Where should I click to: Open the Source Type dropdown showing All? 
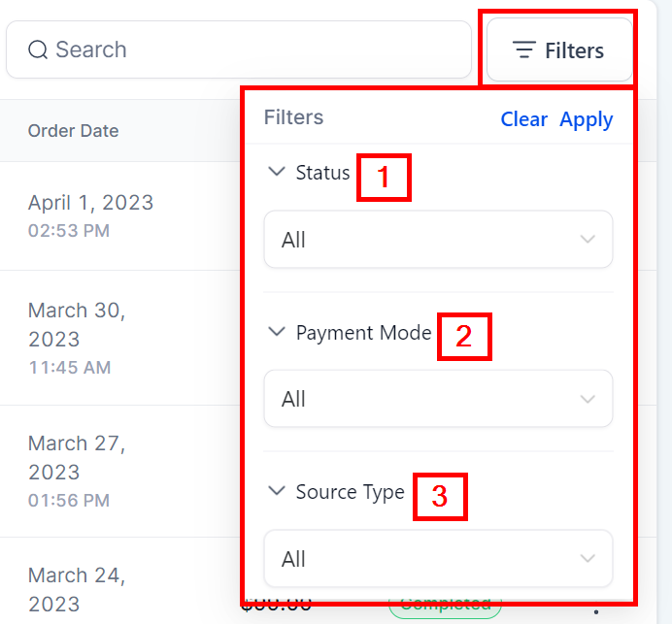click(x=438, y=559)
